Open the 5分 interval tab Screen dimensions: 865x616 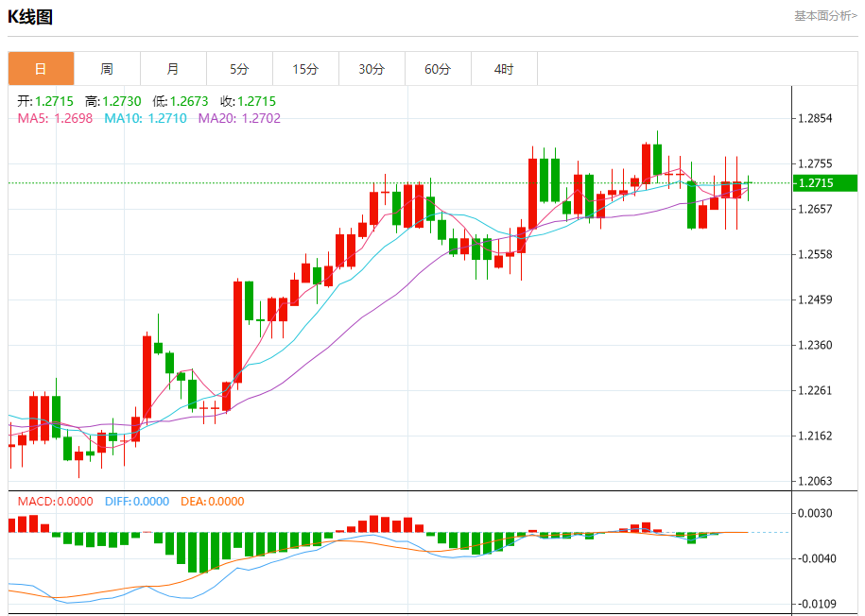click(239, 69)
